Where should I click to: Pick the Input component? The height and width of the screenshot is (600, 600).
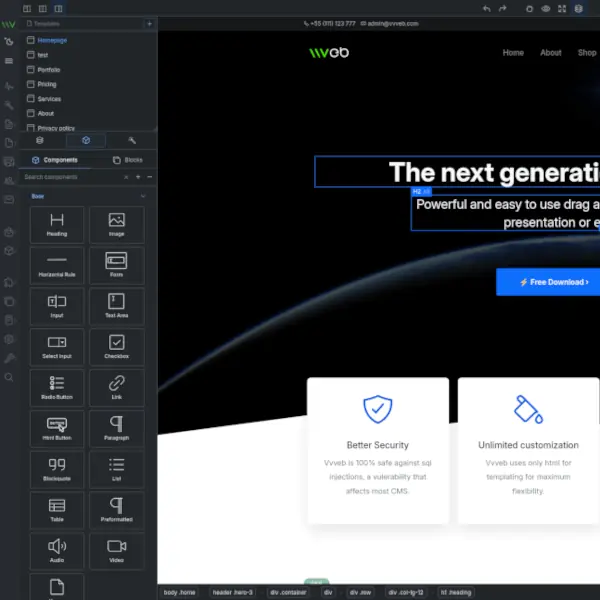tap(57, 307)
